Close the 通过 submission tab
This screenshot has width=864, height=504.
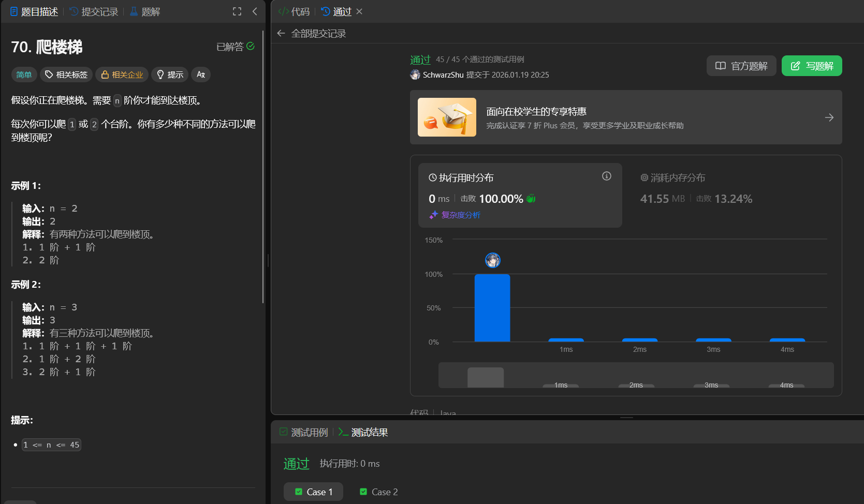(x=359, y=11)
